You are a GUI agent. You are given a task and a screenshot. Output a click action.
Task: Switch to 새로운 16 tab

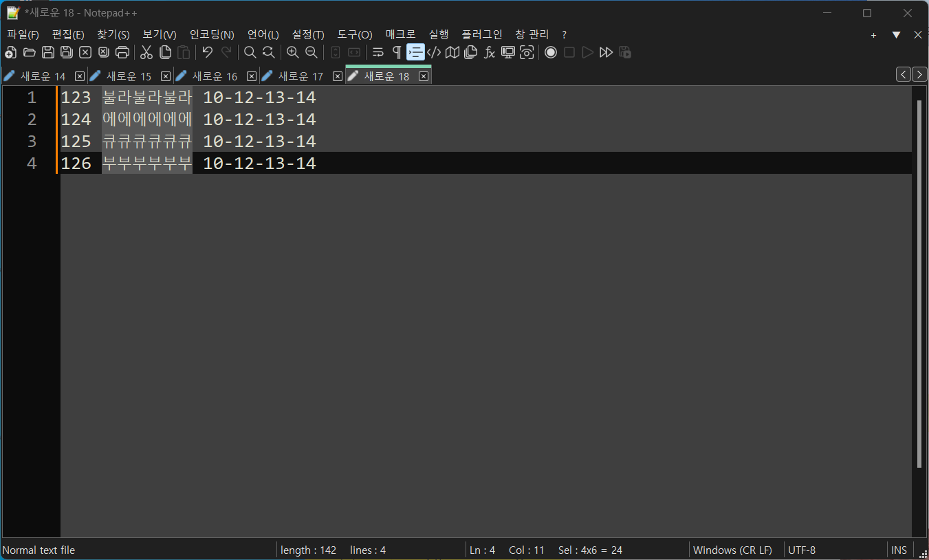215,76
